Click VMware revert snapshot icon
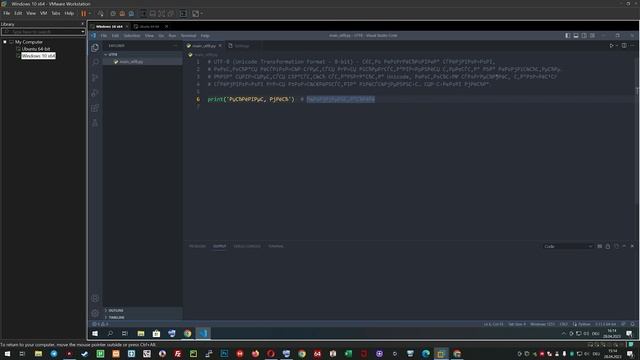The width and height of the screenshot is (640, 360). coord(122,13)
